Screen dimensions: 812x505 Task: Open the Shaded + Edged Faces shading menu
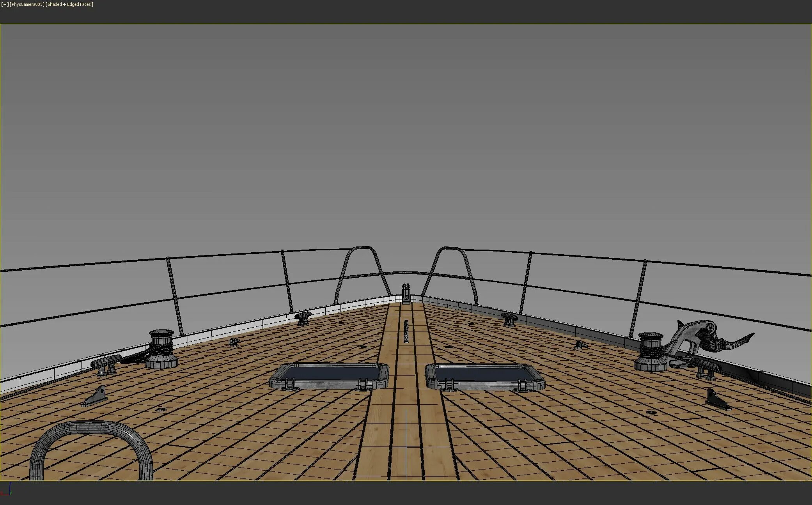[69, 4]
